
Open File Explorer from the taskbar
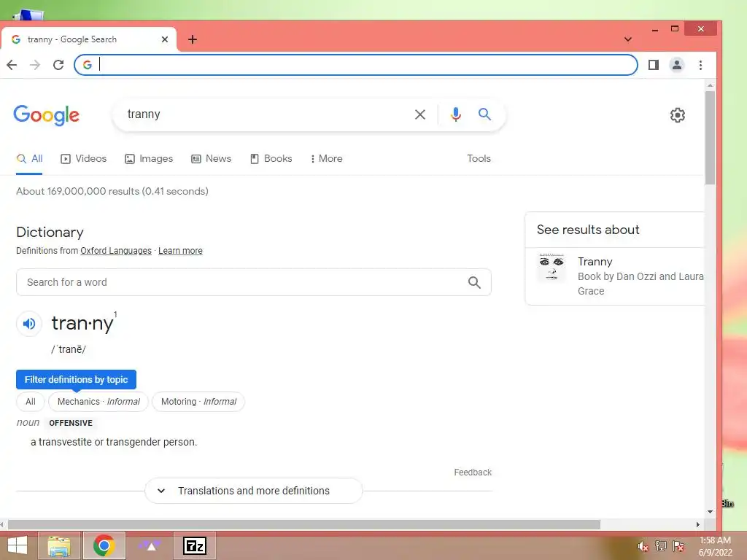(59, 545)
